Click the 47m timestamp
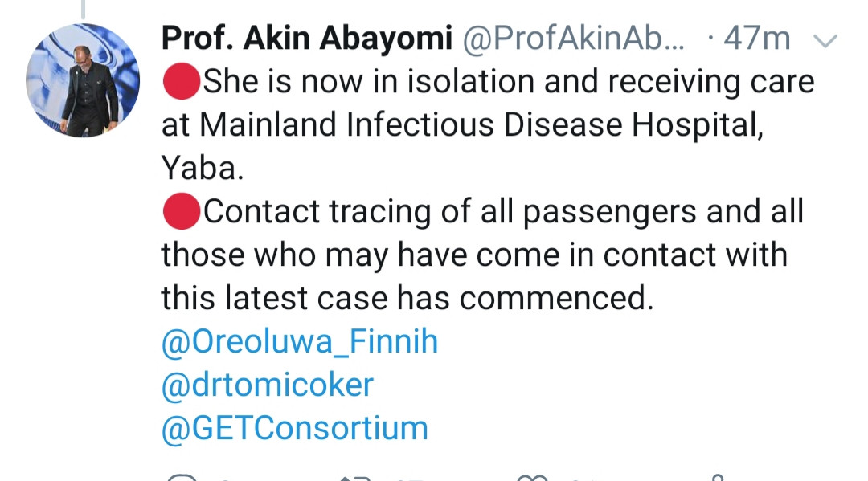The height and width of the screenshot is (481, 868). pos(757,39)
